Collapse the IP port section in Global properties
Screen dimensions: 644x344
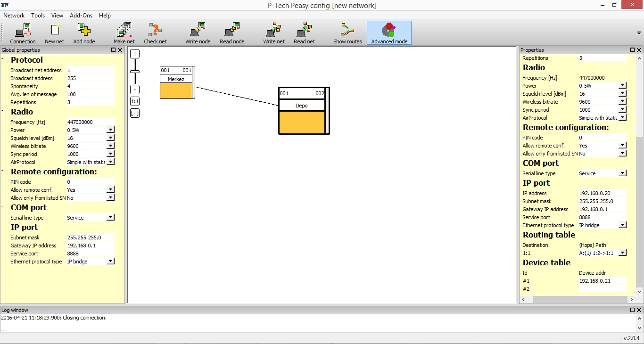point(2,227)
